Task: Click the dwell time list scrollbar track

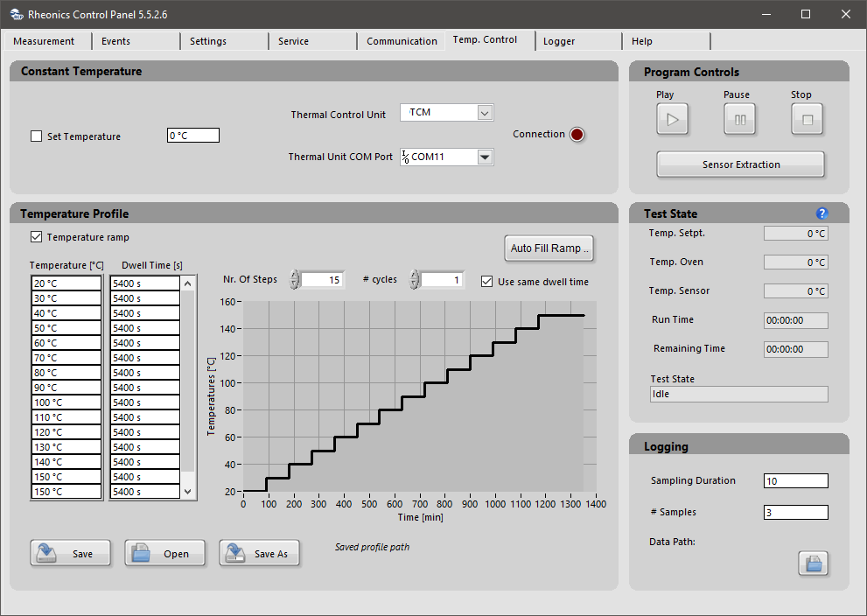Action: point(188,387)
